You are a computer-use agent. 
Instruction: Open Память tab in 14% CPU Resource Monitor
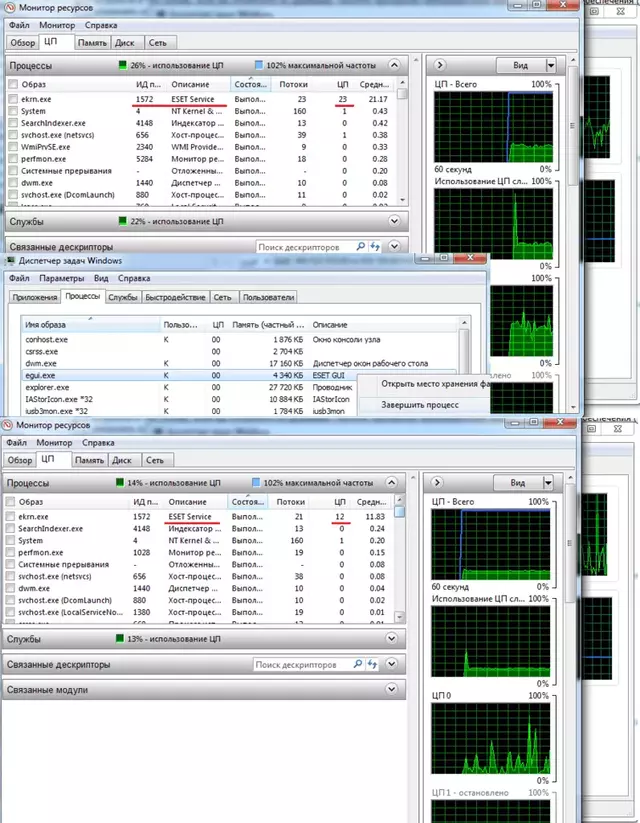pyautogui.click(x=89, y=460)
